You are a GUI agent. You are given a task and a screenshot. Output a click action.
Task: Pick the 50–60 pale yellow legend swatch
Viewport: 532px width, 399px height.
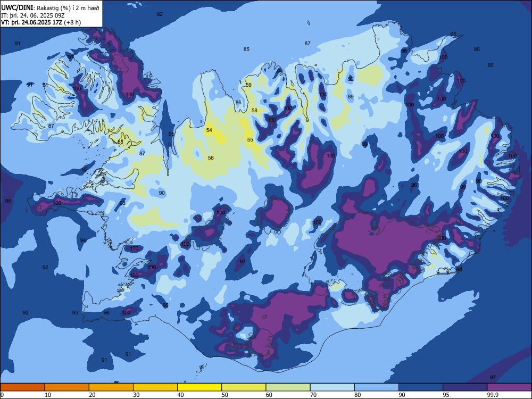tap(244, 387)
